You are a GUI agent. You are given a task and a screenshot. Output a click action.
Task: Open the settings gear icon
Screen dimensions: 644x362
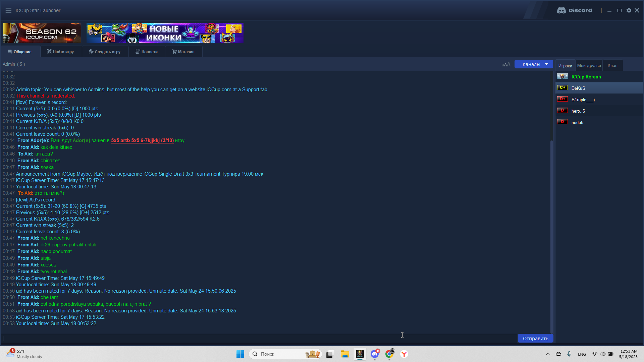coord(629,10)
